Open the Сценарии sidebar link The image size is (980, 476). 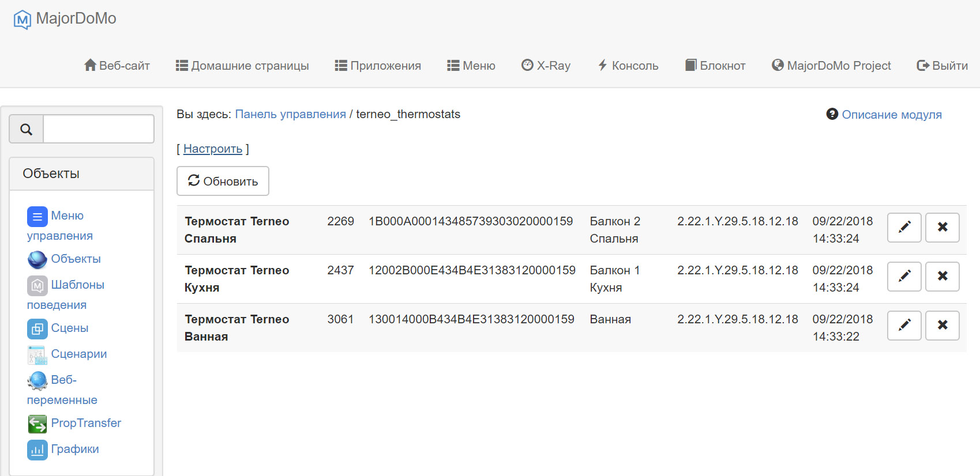coord(79,354)
